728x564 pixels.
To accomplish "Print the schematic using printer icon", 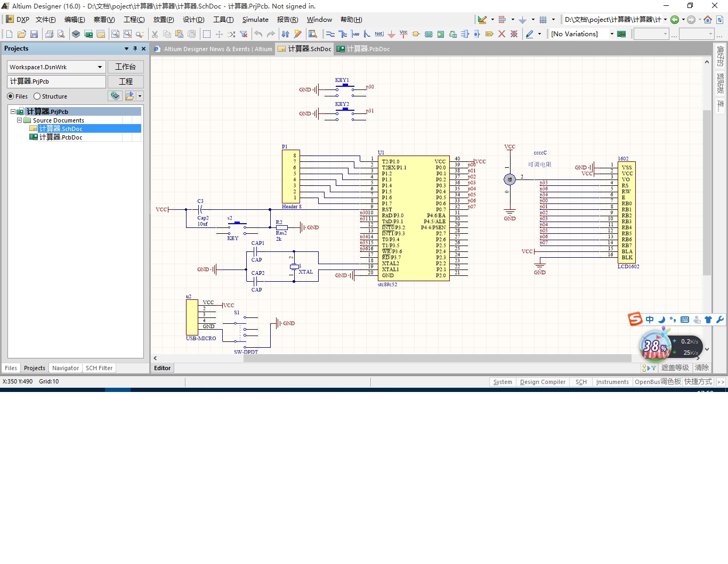I will [49, 34].
